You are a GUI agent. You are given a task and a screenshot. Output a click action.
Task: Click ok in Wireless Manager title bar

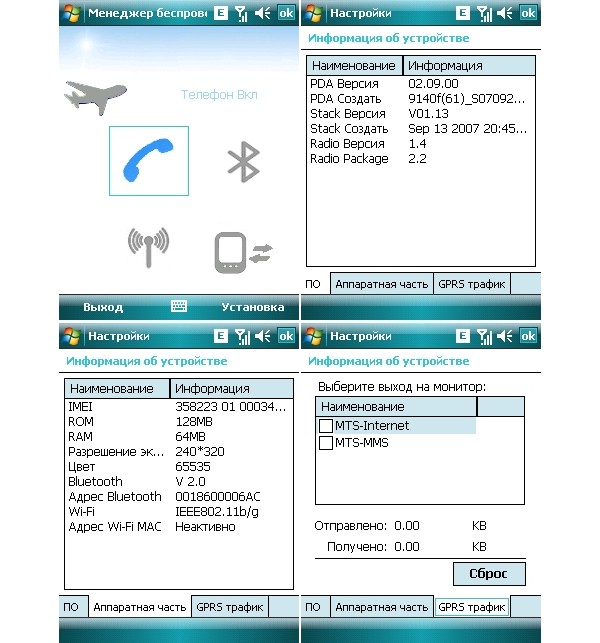(286, 13)
